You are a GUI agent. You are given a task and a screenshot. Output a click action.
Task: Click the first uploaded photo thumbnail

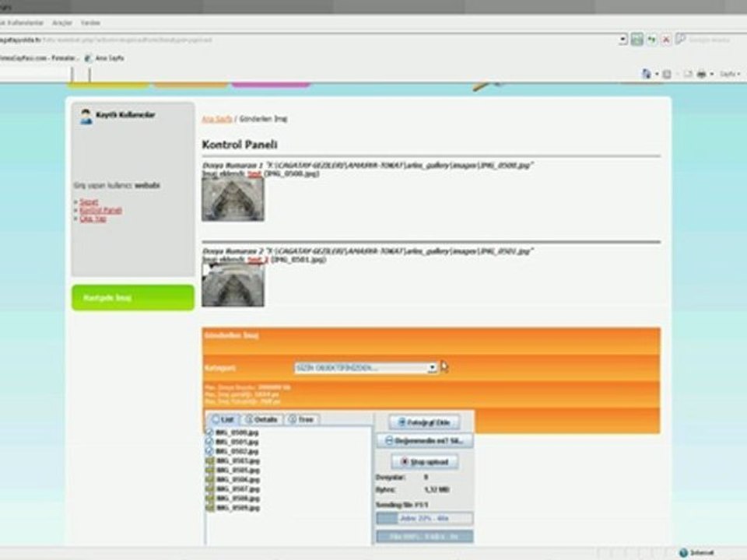[x=233, y=200]
